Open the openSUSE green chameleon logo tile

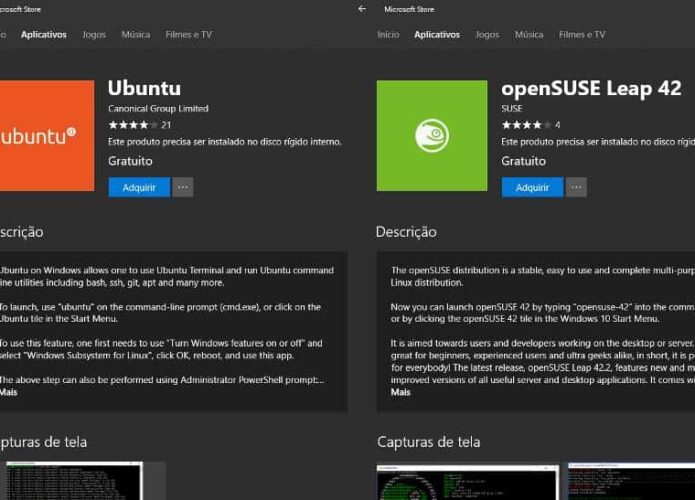point(432,136)
